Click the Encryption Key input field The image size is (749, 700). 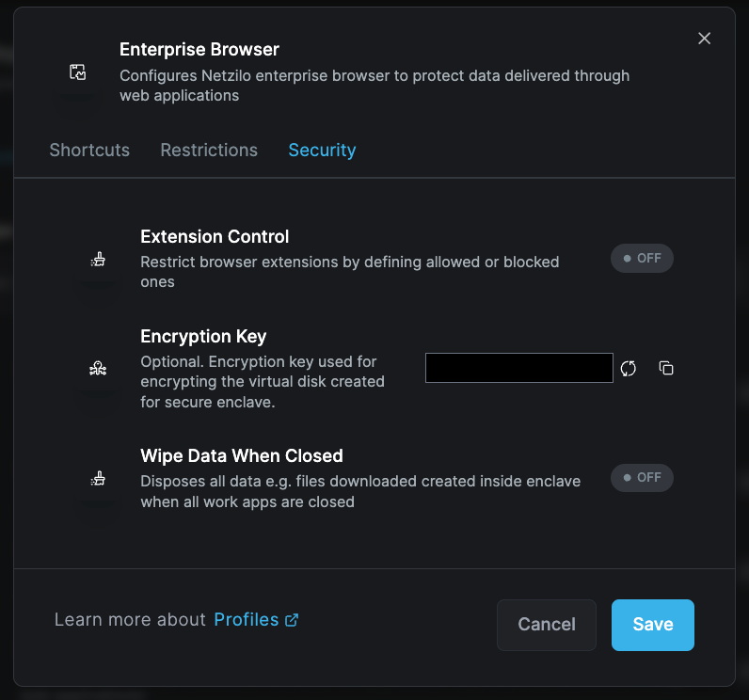[x=518, y=369]
